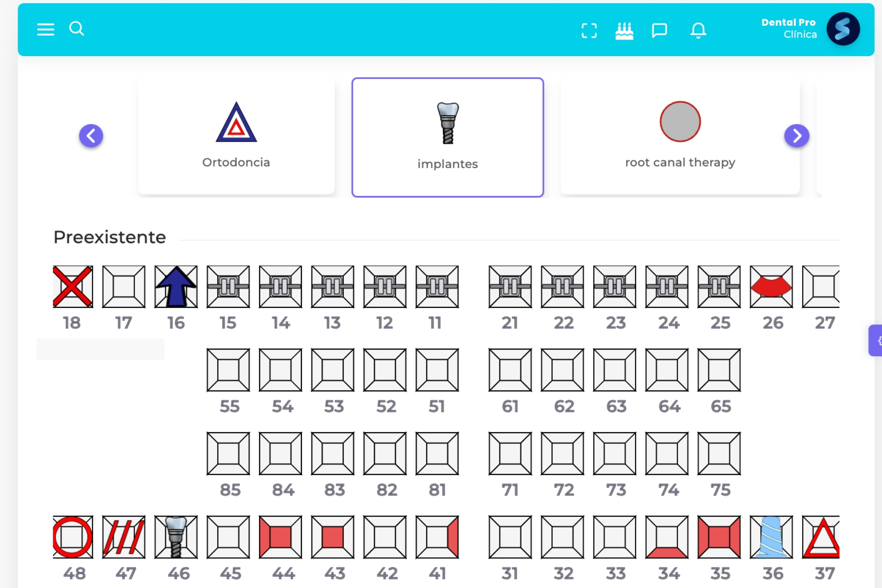Click tooth 15 with bracket

point(228,287)
